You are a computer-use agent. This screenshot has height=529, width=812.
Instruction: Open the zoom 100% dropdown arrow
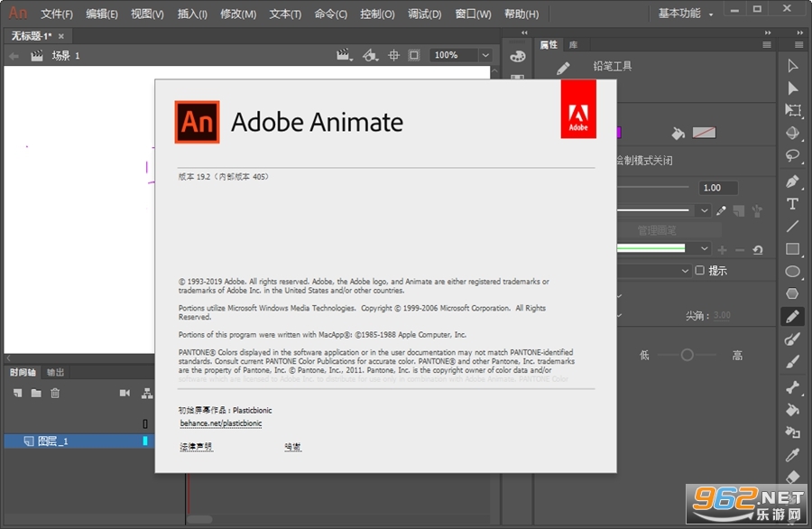tap(485, 55)
